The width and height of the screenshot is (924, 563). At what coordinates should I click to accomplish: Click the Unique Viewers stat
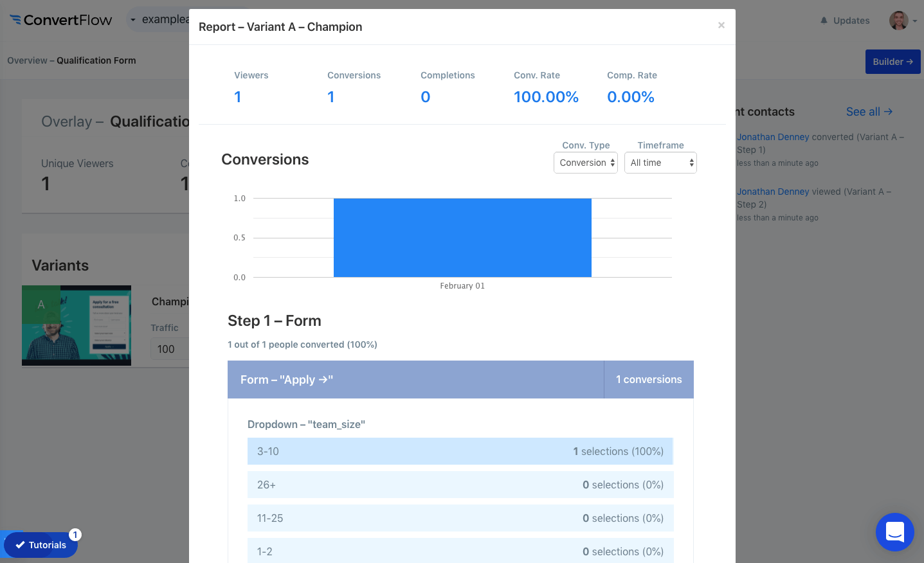point(77,175)
